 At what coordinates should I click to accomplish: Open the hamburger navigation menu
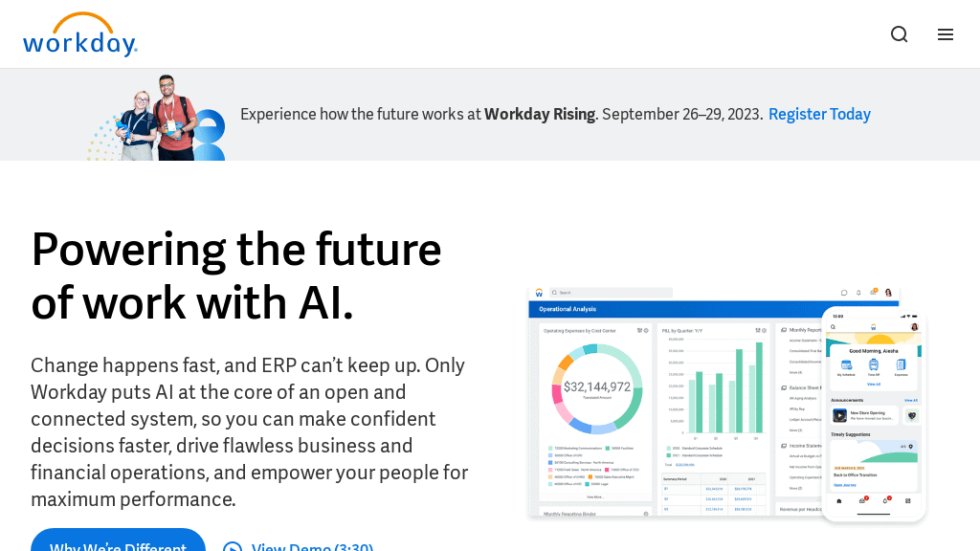946,33
